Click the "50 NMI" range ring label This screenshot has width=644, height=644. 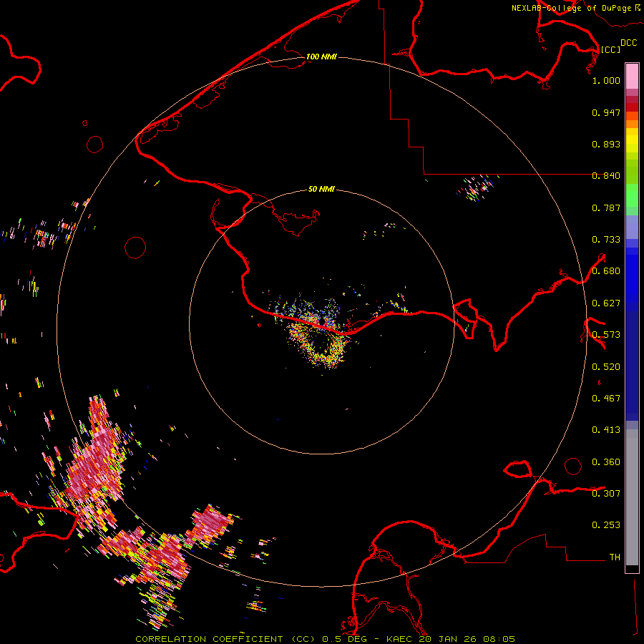tap(321, 190)
